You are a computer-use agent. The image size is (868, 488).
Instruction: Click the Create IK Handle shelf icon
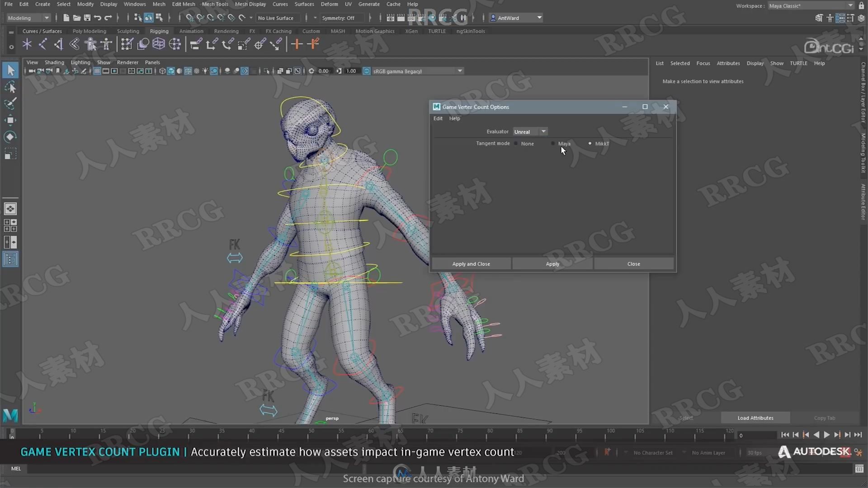(75, 44)
